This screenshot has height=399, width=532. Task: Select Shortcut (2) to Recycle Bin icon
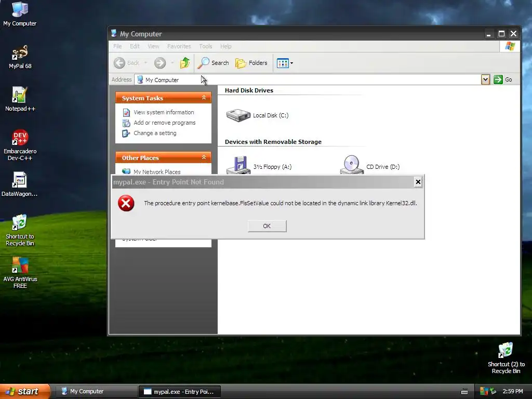[x=506, y=358]
